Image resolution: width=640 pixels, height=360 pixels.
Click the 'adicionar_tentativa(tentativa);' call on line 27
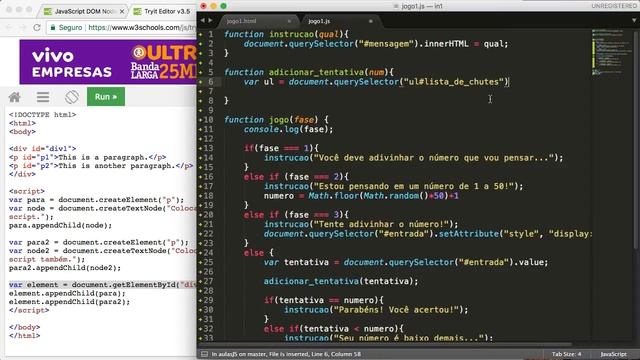click(x=341, y=281)
